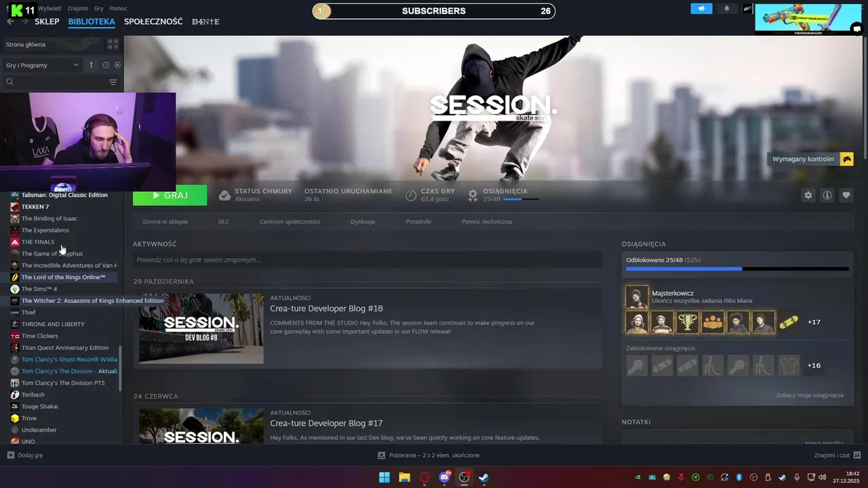Click the activity status input field
This screenshot has width=868, height=488.
[x=368, y=260]
